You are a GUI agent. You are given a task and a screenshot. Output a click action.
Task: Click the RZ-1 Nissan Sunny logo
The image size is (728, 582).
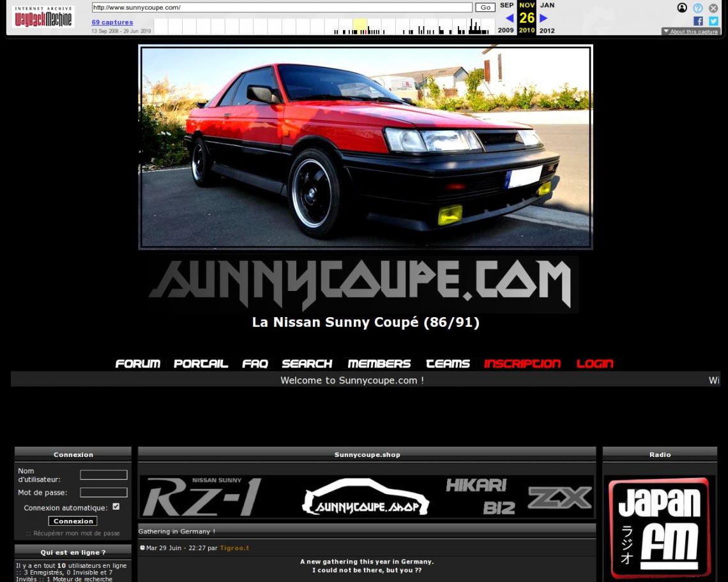click(x=202, y=496)
